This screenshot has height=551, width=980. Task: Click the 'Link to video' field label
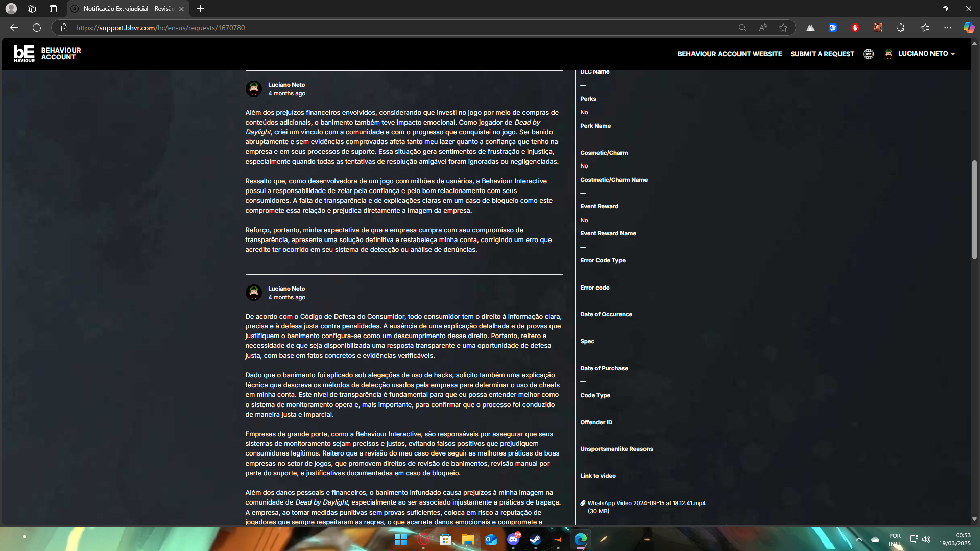[x=597, y=476]
